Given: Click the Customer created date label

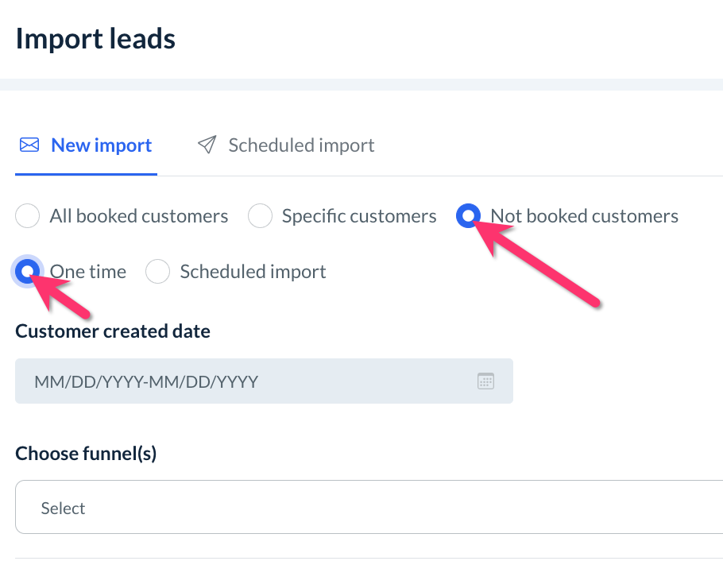Looking at the screenshot, I should (113, 331).
